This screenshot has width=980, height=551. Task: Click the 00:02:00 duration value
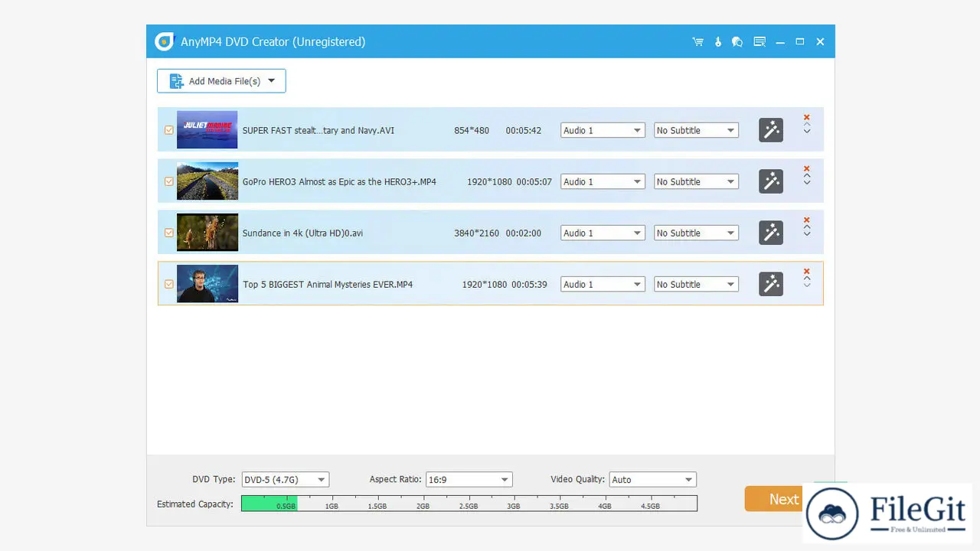click(524, 233)
